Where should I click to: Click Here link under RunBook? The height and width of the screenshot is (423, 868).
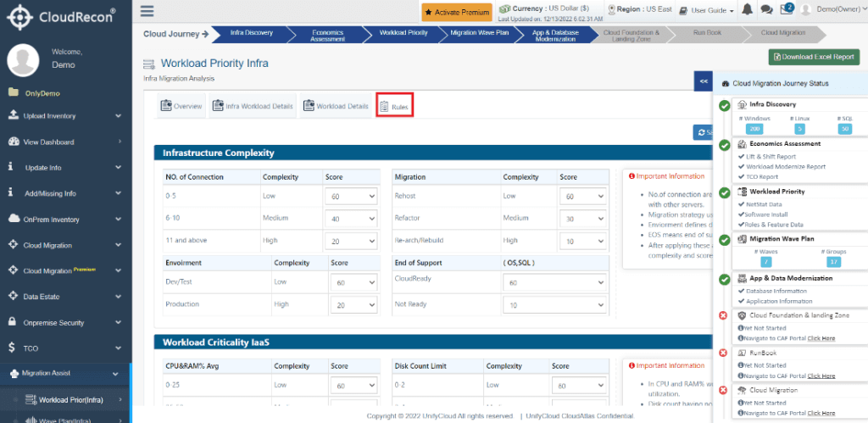pos(821,376)
